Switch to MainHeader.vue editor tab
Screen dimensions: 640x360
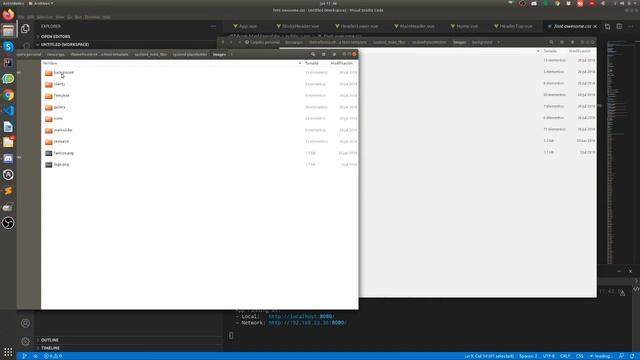(414, 26)
